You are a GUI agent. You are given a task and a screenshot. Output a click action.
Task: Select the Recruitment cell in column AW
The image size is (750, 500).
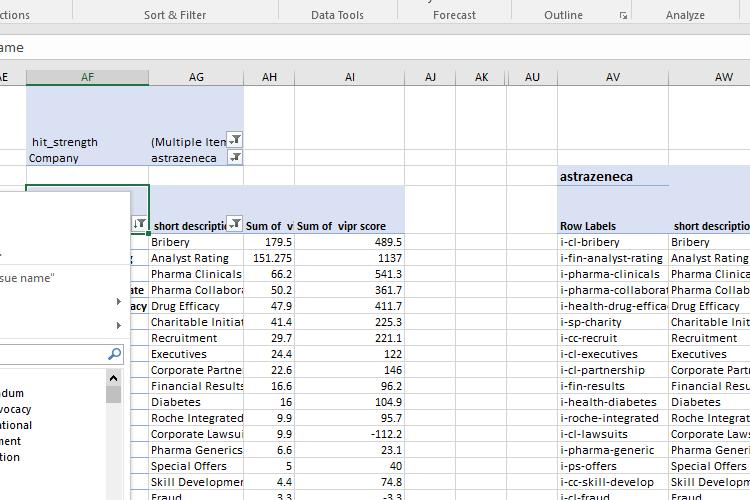[709, 338]
